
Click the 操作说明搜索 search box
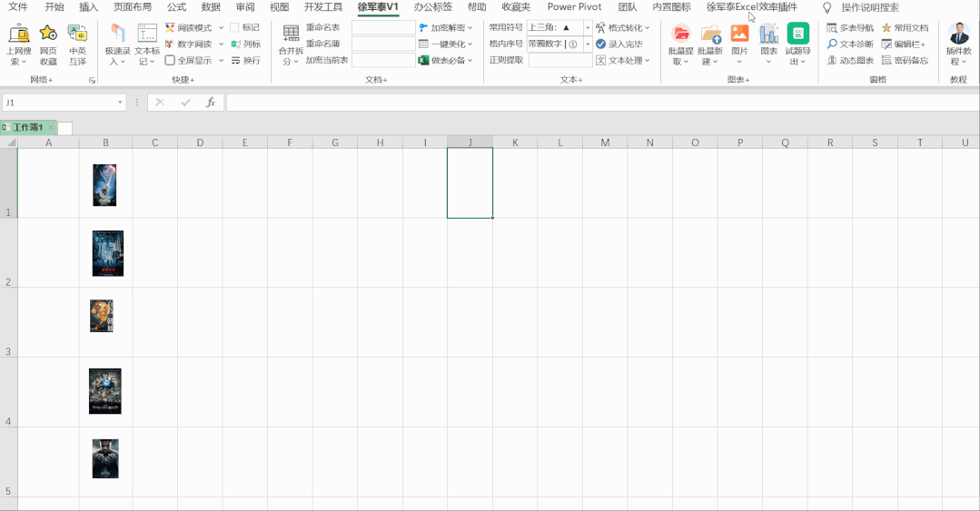870,7
